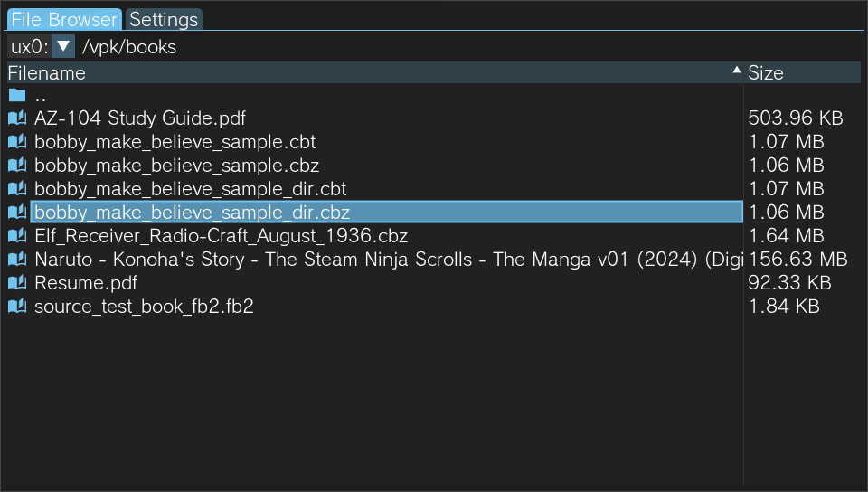Click book icon beside Elf_Receiver_Radio-Craft file

point(17,236)
